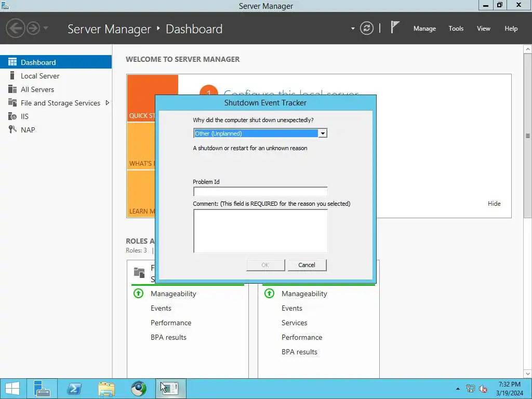The height and width of the screenshot is (399, 532).
Task: Open the View menu
Action: 484,29
